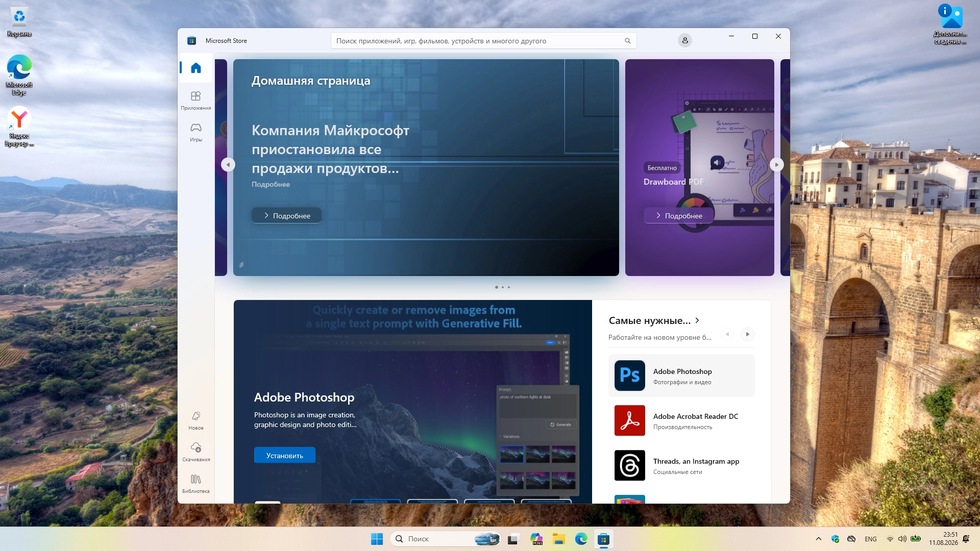Open Threads, an Instagram app entry
Image resolution: width=980 pixels, height=551 pixels.
tap(681, 465)
